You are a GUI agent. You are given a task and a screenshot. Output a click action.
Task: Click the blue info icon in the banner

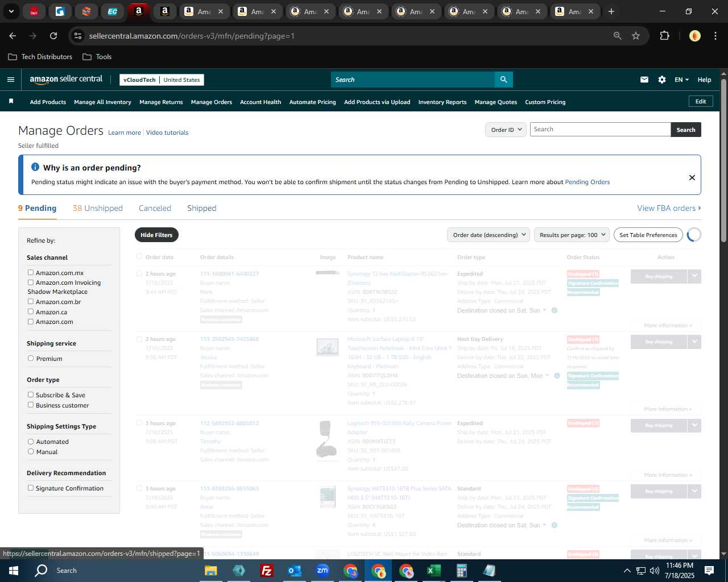pos(35,167)
